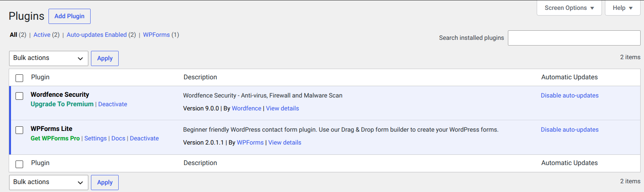This screenshot has height=192, width=644.
Task: Tick the Wordfence Security plugin checkbox
Action: click(x=19, y=96)
